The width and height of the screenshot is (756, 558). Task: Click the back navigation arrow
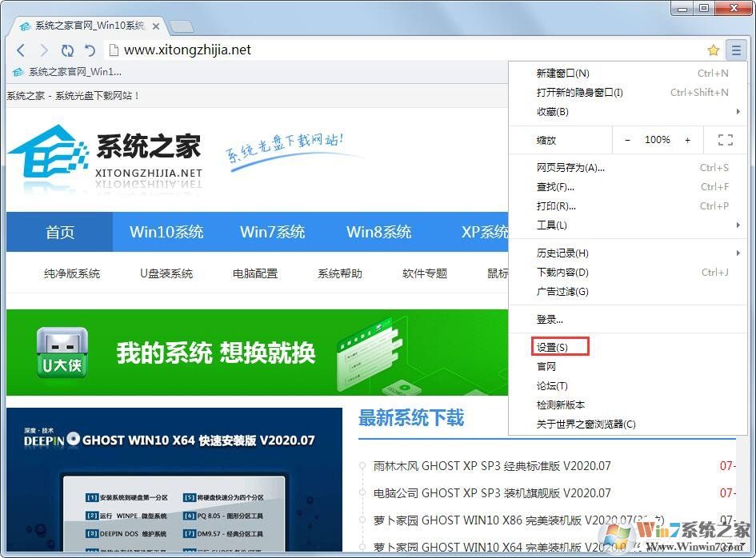pyautogui.click(x=21, y=50)
